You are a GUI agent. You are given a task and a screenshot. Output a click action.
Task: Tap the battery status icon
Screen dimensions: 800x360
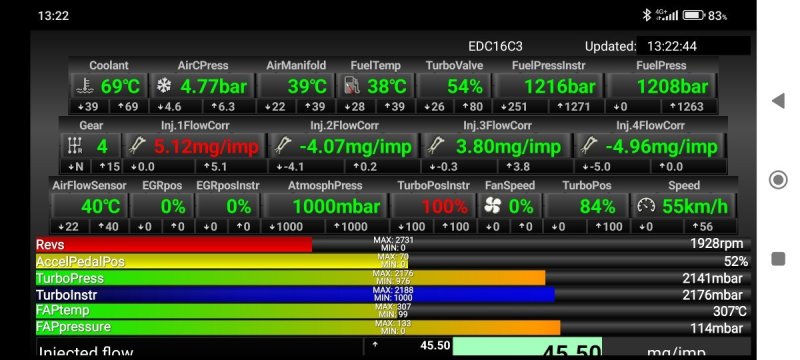pos(693,15)
